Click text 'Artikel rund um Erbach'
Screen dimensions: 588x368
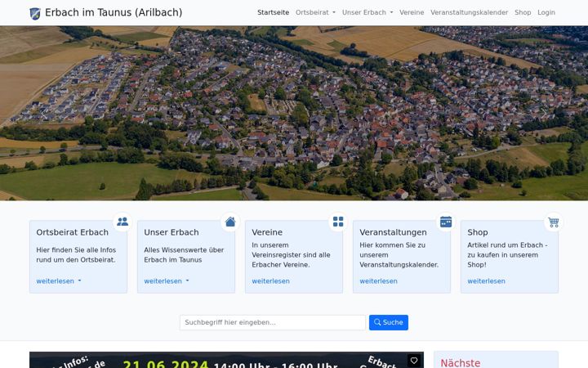pyautogui.click(x=506, y=245)
